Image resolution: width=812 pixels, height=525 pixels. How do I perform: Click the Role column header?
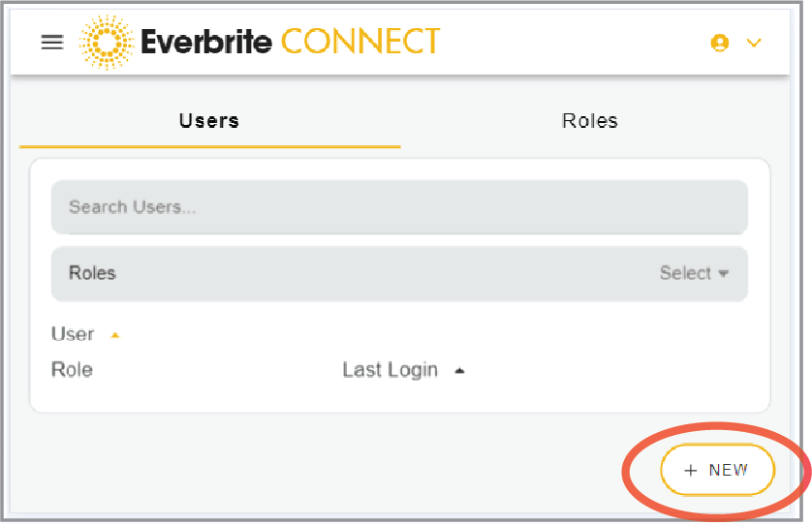point(72,370)
